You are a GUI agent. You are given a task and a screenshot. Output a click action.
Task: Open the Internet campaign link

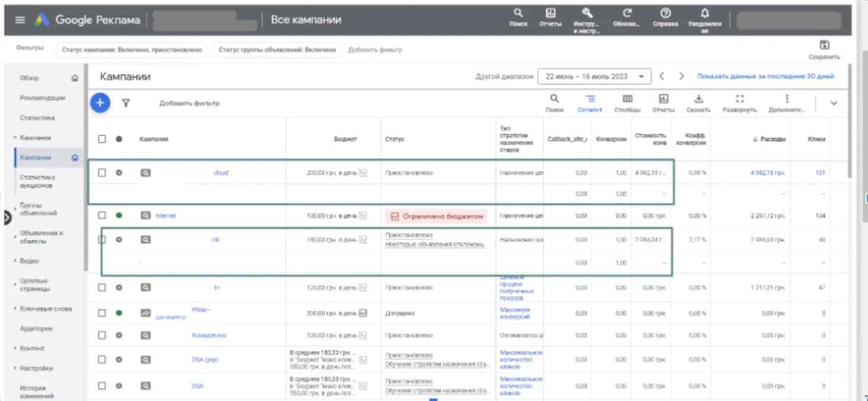pos(166,216)
